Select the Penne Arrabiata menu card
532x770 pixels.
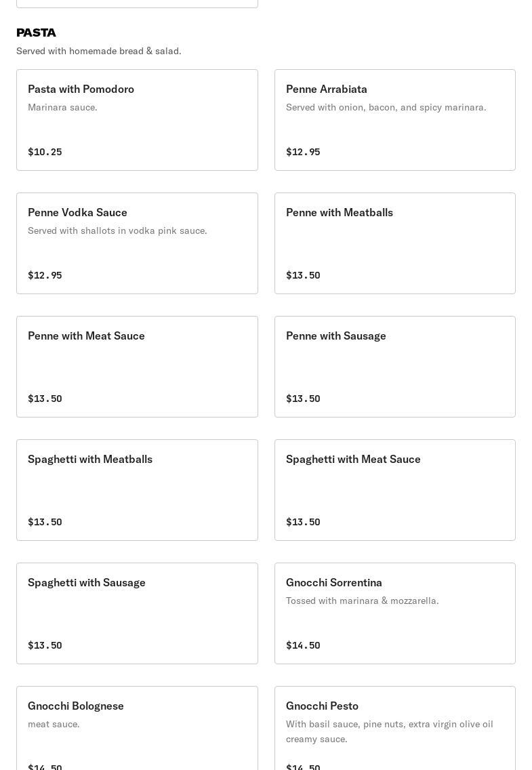coord(394,120)
